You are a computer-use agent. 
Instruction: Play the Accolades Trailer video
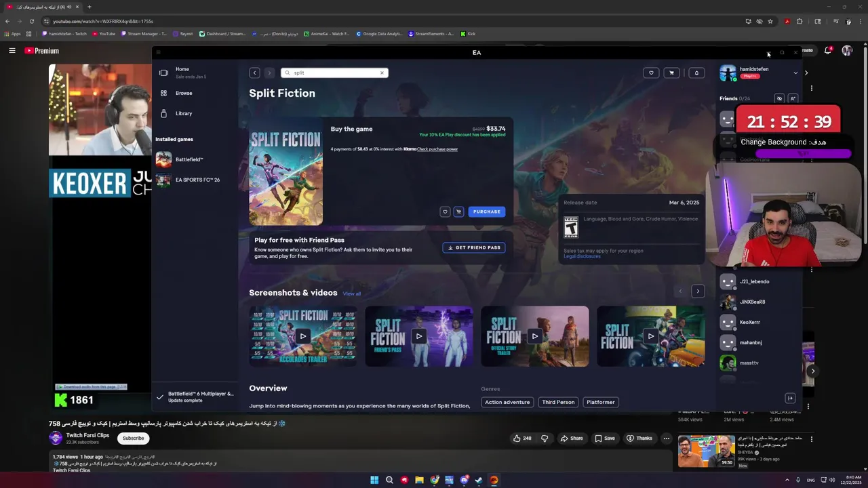coord(303,336)
